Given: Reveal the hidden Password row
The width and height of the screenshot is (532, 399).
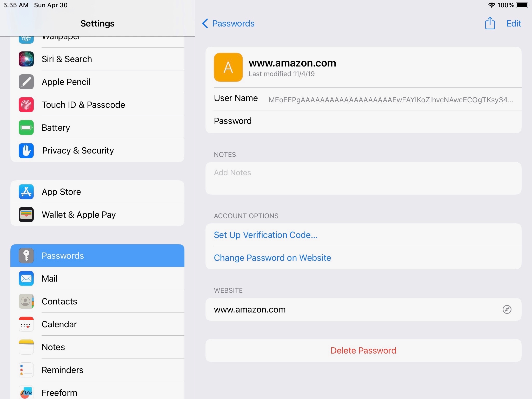Looking at the screenshot, I should coord(363,121).
